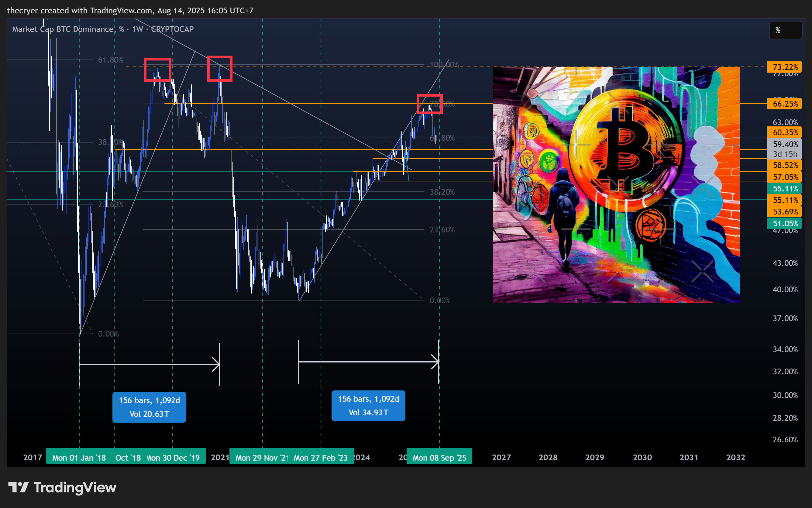This screenshot has width=812, height=508.
Task: Click the 2028 year label on time axis
Action: pos(548,457)
